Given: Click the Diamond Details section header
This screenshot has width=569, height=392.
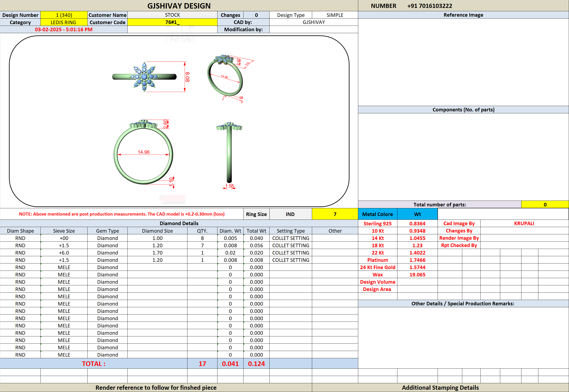Looking at the screenshot, I should pos(179,223).
